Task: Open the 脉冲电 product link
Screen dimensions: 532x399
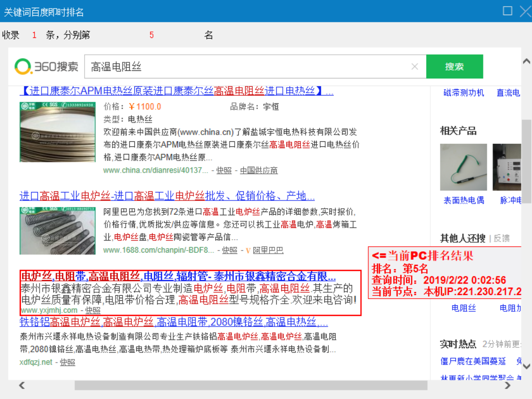Action: click(511, 201)
